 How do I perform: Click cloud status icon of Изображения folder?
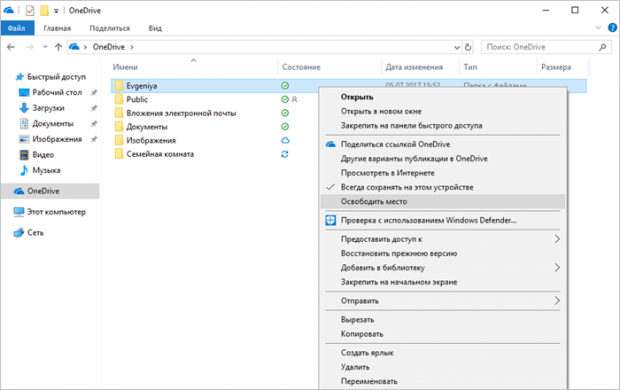[285, 140]
